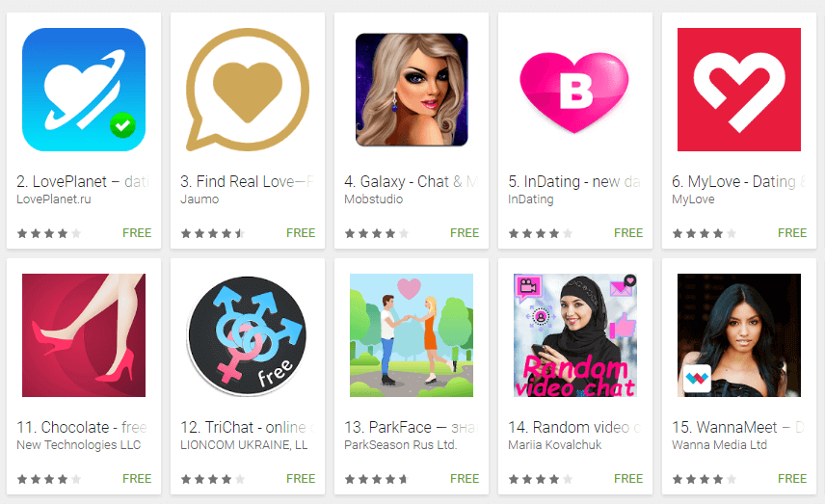Image resolution: width=825 pixels, height=504 pixels.
Task: Select the WannaMeet woman photo icon
Action: 738,335
